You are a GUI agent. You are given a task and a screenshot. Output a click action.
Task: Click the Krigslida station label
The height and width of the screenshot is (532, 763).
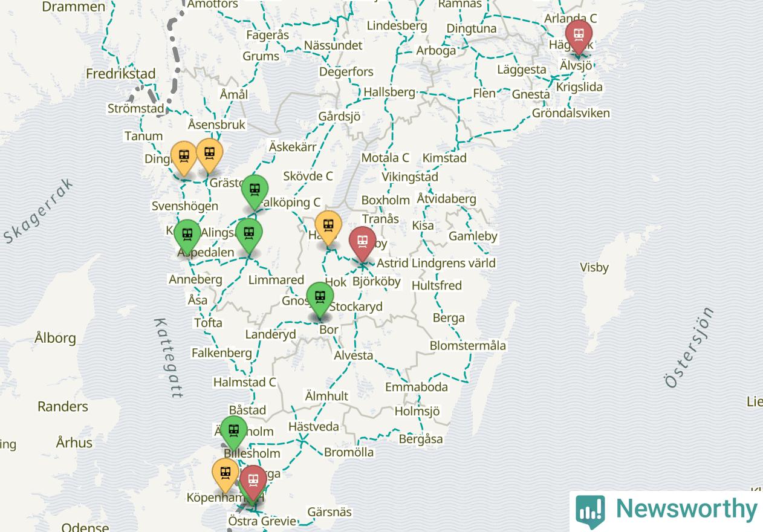[579, 87]
